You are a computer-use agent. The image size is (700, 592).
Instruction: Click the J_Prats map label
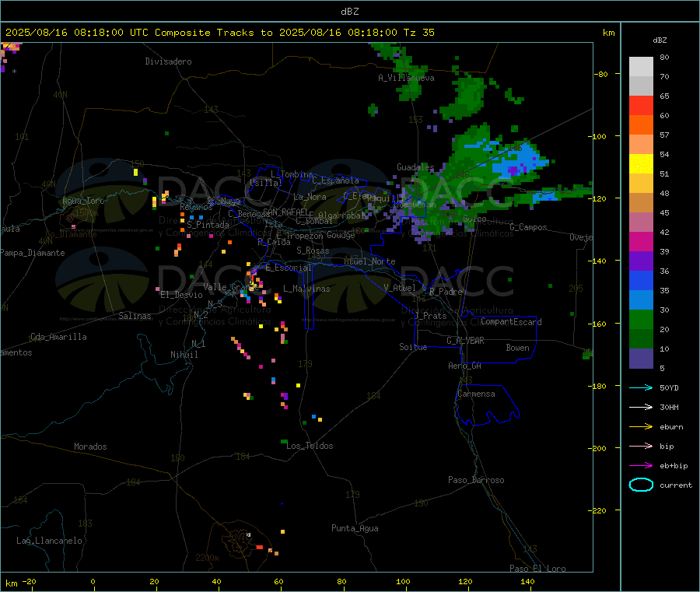pyautogui.click(x=430, y=315)
